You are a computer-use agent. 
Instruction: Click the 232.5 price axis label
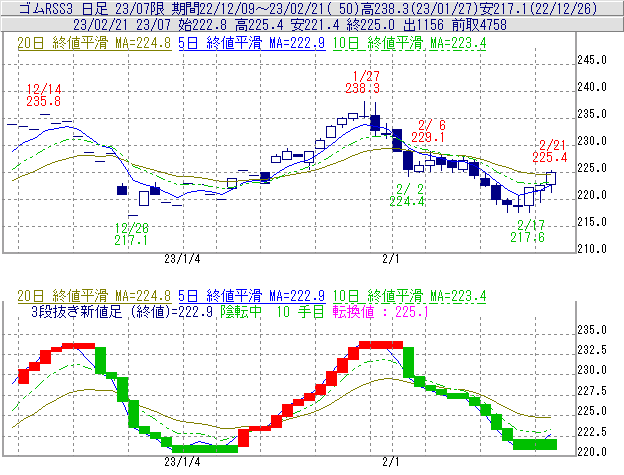(592, 350)
